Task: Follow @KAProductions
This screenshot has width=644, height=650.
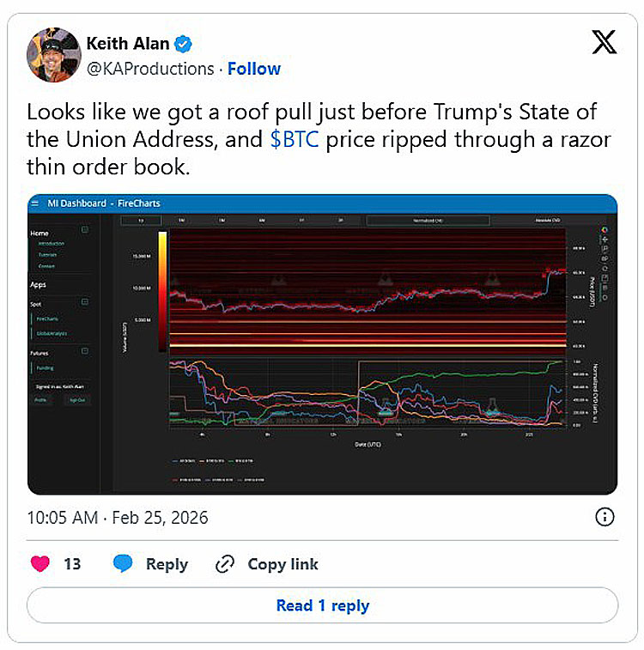Action: click(253, 69)
